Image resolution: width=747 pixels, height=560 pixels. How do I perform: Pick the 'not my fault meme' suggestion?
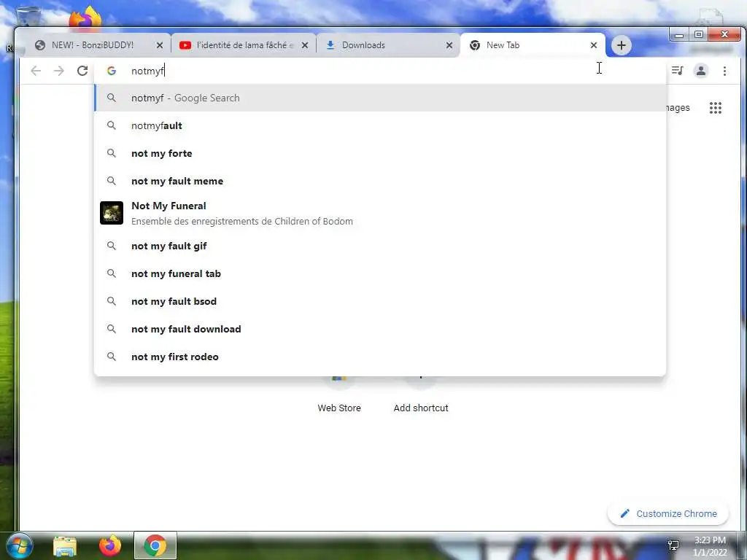pyautogui.click(x=380, y=181)
